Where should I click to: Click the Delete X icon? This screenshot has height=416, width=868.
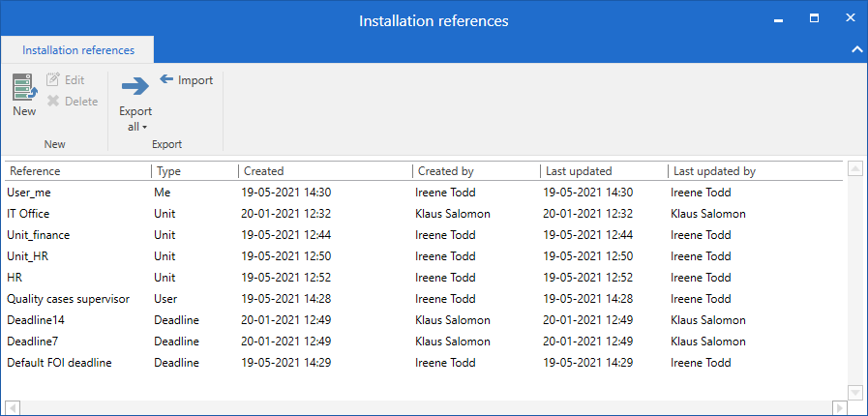click(x=54, y=102)
